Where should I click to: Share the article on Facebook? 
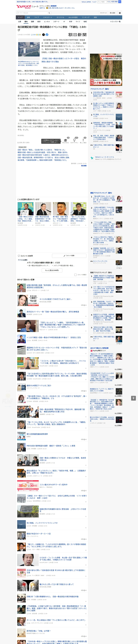(x=47, y=35)
